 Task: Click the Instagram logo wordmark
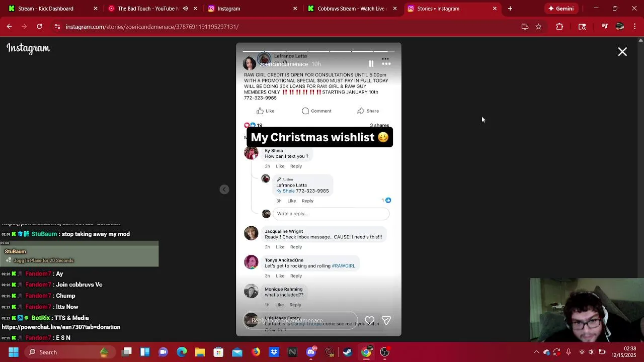pos(28,48)
